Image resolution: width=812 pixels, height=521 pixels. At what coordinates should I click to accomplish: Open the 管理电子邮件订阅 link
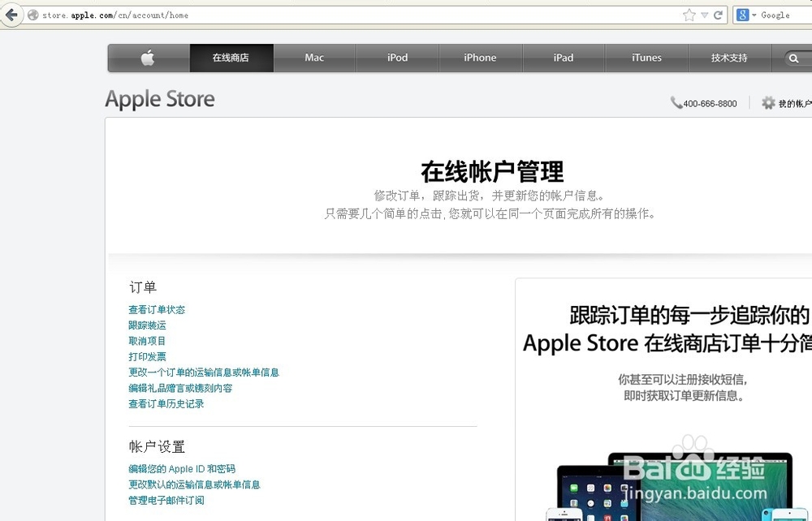(166, 500)
